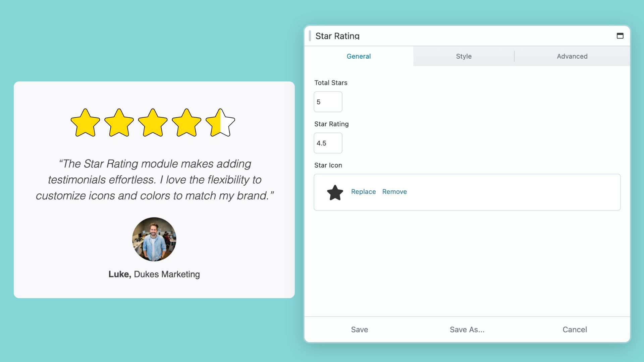Click the Luke, Dukes Marketing attribution text

coord(154,274)
